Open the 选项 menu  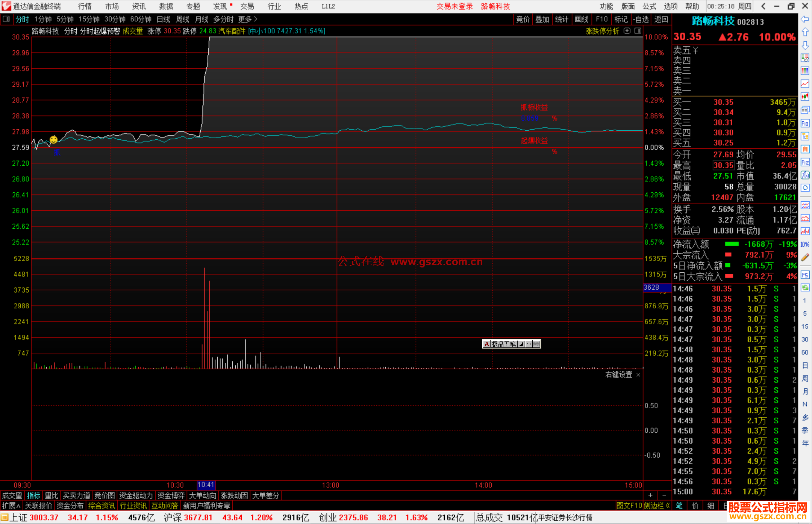(x=671, y=6)
